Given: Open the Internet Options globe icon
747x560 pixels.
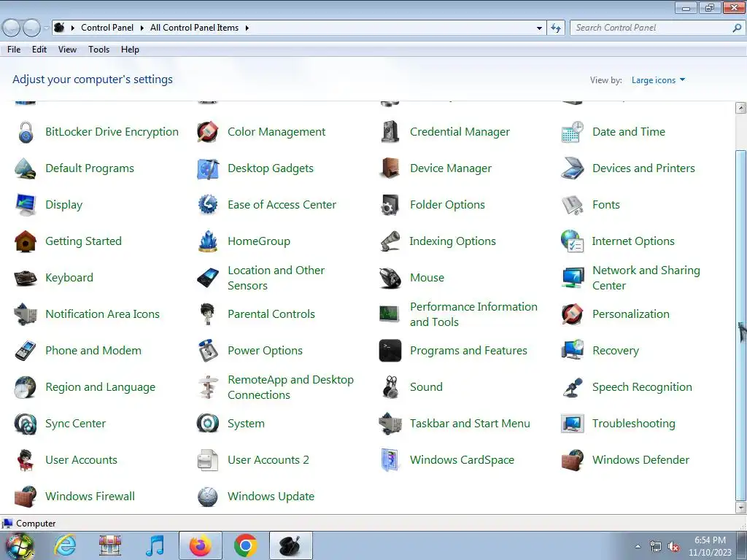Looking at the screenshot, I should (x=572, y=241).
